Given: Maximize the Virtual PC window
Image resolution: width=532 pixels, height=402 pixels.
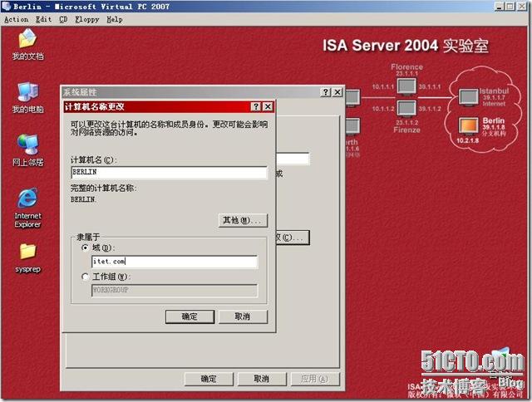Looking at the screenshot, I should tap(510, 6).
